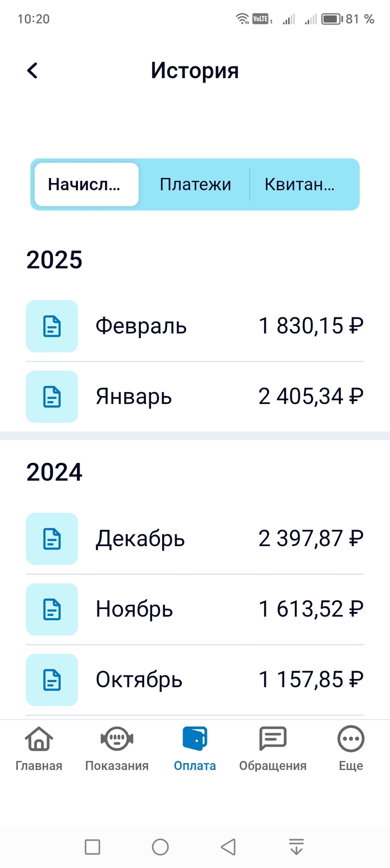Tap the November document icon
Image resolution: width=390 pixels, height=868 pixels.
pyautogui.click(x=52, y=609)
